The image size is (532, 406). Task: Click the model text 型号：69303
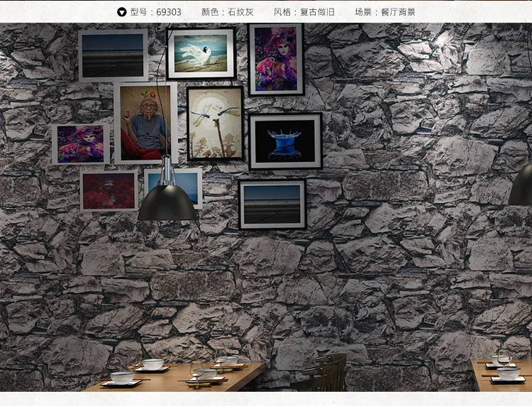[x=156, y=12]
